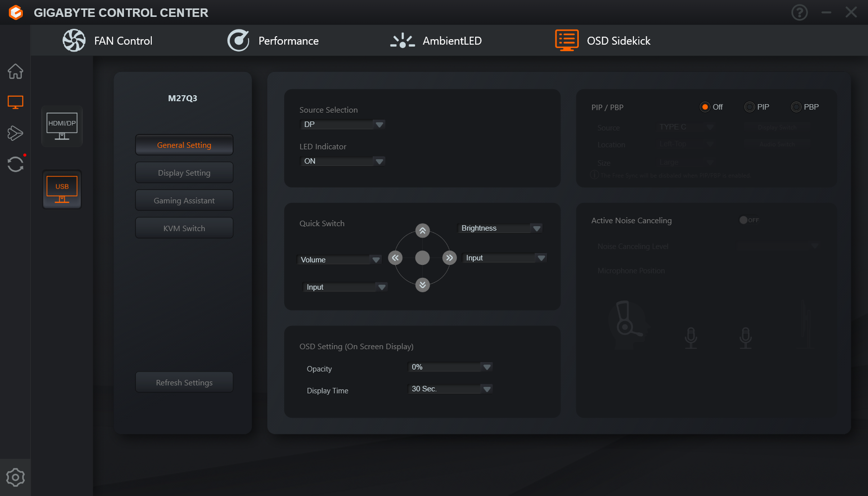This screenshot has height=496, width=868.
Task: Open Gaming Assistant section
Action: [185, 200]
